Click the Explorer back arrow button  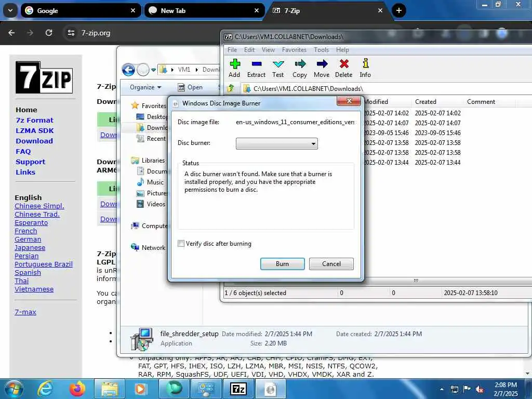[128, 70]
